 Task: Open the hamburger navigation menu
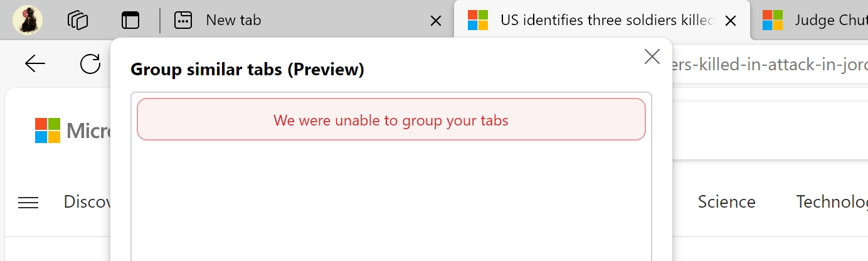pyautogui.click(x=28, y=202)
